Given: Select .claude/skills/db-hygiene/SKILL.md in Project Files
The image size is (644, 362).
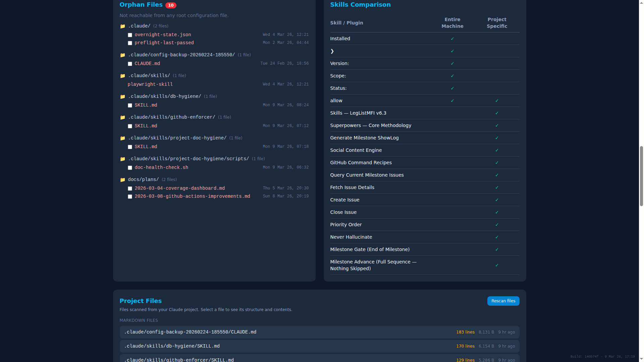Looking at the screenshot, I should click(x=171, y=346).
